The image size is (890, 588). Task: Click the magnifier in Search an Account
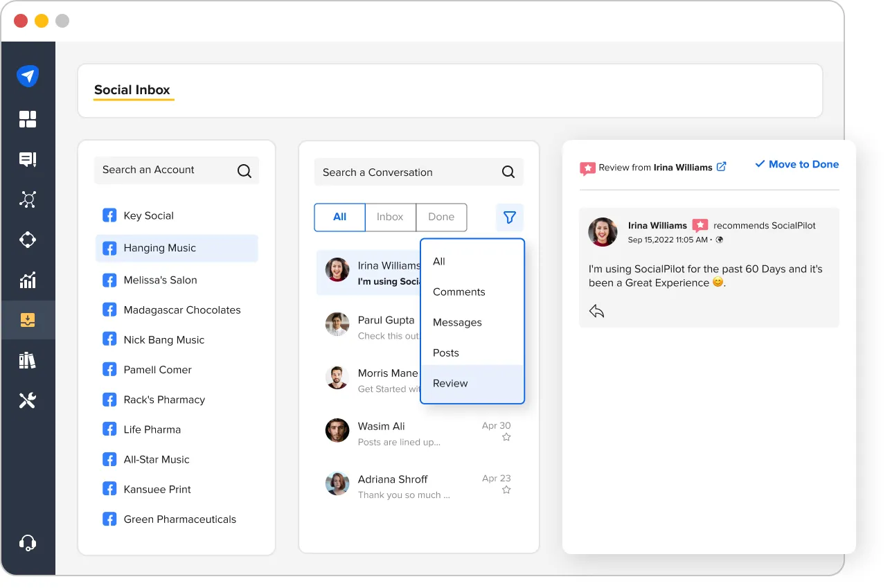[x=244, y=170]
